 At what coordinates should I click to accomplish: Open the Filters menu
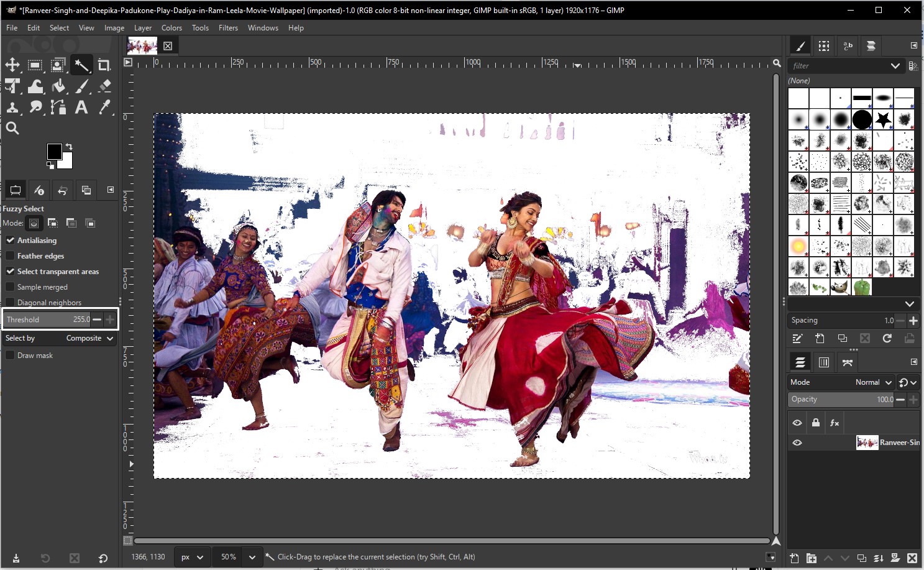(228, 28)
